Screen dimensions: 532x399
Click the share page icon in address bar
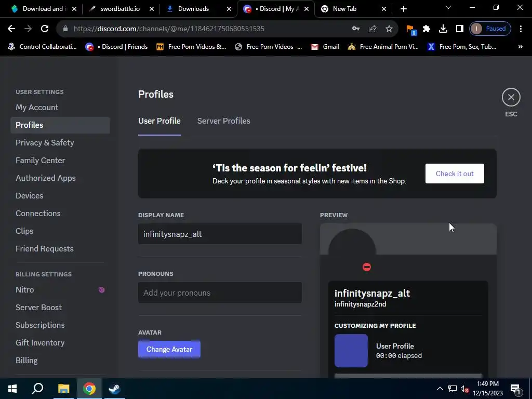(x=372, y=29)
